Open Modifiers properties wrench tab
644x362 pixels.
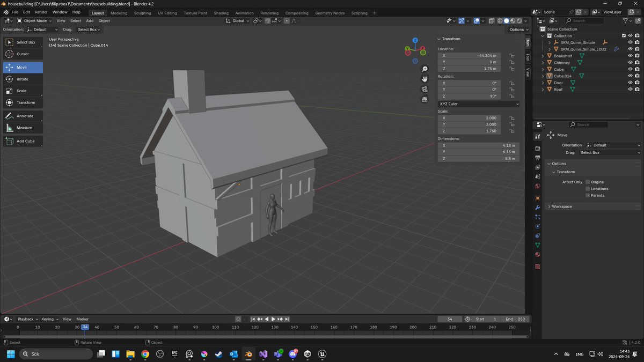[537, 208]
